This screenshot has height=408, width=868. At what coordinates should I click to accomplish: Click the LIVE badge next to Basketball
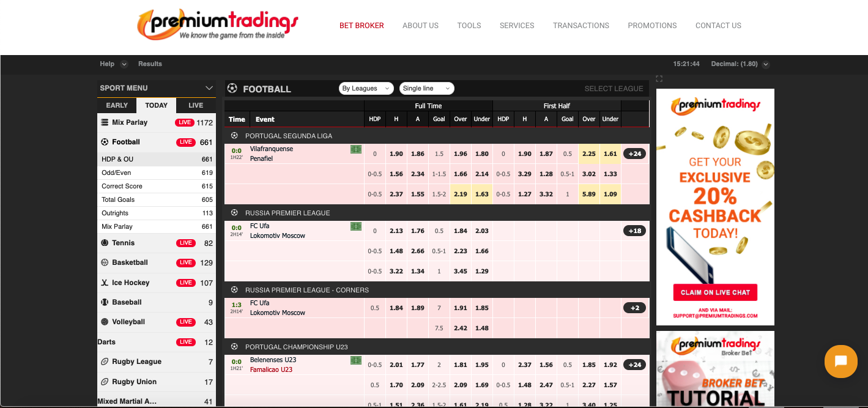[185, 262]
